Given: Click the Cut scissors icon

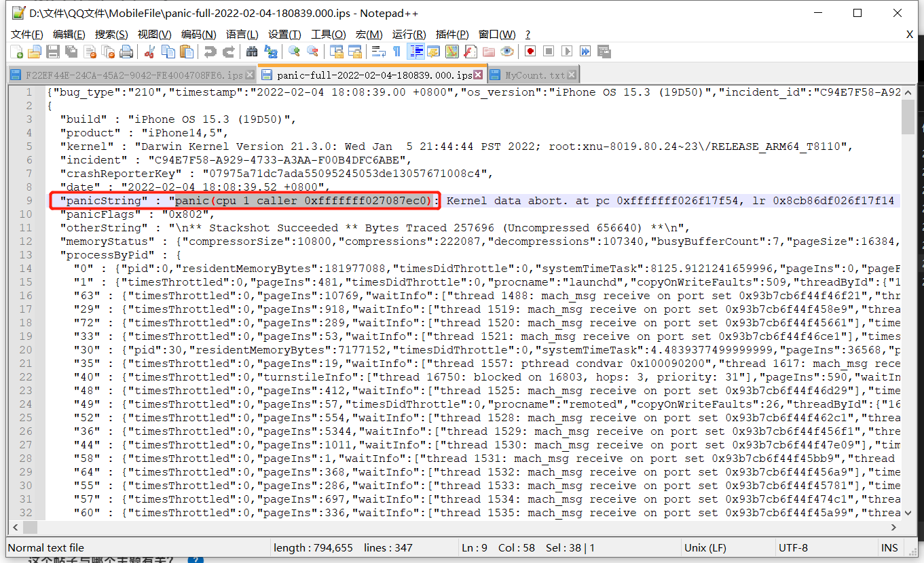Looking at the screenshot, I should coord(150,52).
